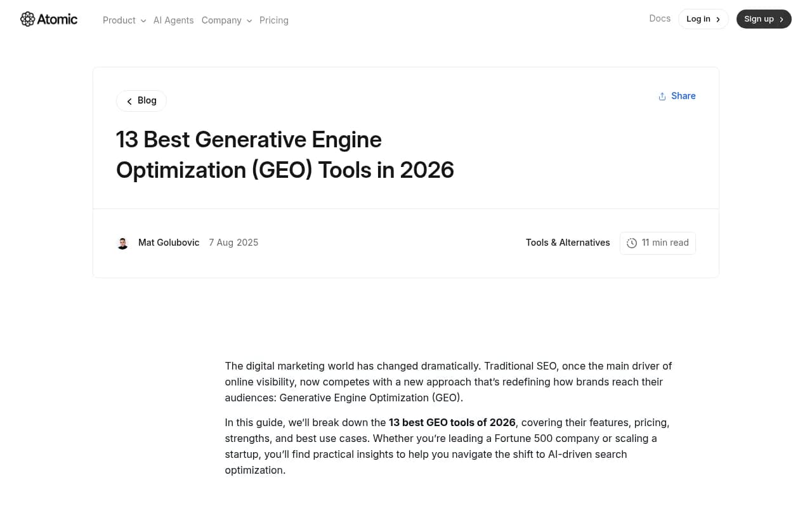Viewport: 812px width, 508px height.
Task: Click the arrow icon inside the Sign up button
Action: 781,19
